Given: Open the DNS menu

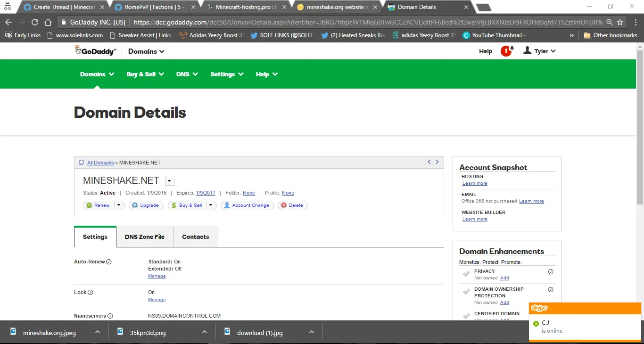Looking at the screenshot, I should [187, 74].
